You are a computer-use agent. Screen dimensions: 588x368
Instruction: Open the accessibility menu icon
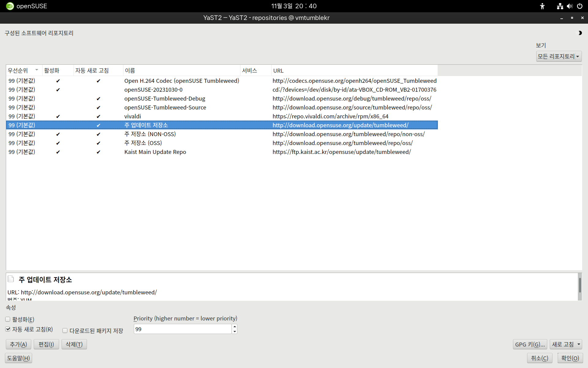point(542,6)
